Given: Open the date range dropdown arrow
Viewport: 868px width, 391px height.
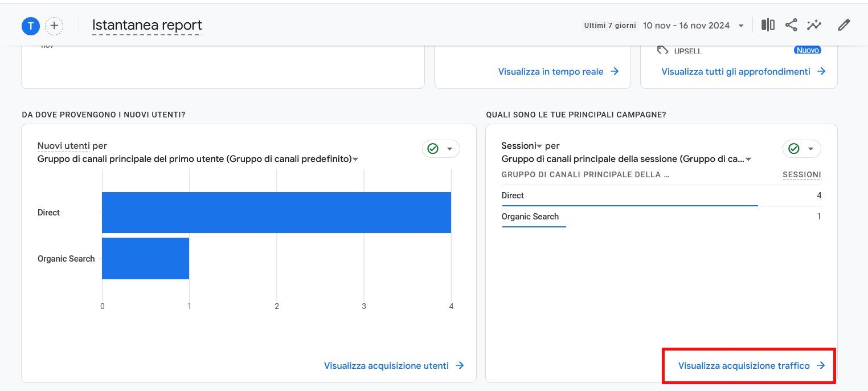Looking at the screenshot, I should [741, 26].
